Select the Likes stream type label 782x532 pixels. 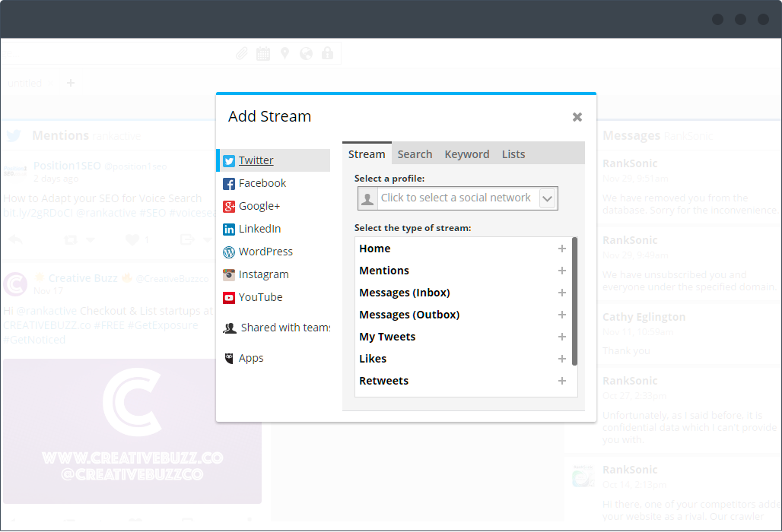(x=373, y=359)
